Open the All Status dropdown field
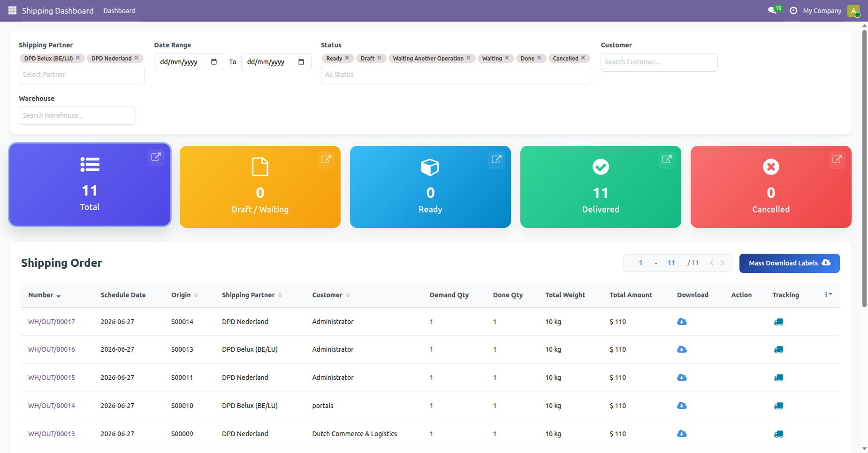This screenshot has width=868, height=453. [456, 75]
